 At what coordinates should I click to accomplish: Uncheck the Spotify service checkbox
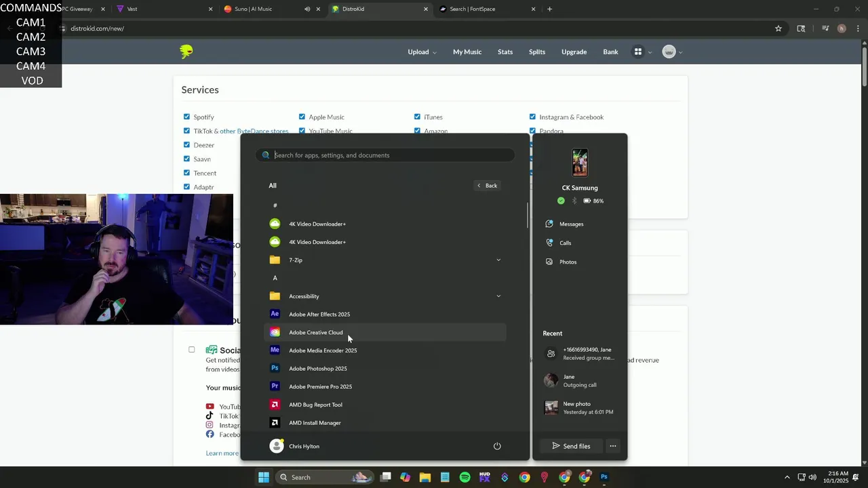click(x=186, y=117)
